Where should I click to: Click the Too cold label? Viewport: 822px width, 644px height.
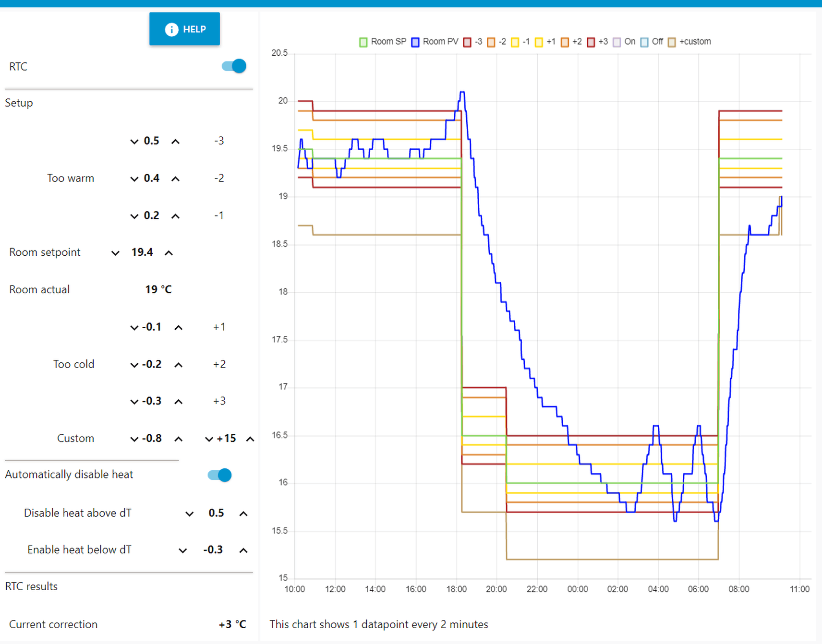coord(74,364)
